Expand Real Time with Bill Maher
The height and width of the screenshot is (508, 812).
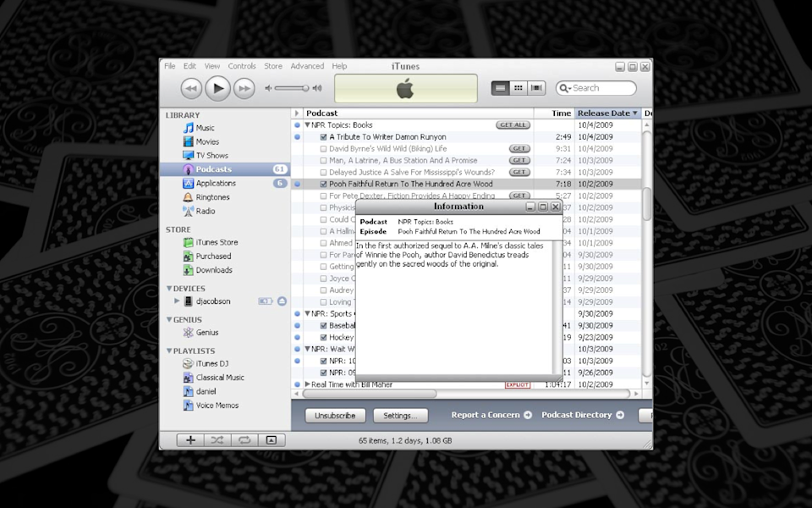pos(308,384)
